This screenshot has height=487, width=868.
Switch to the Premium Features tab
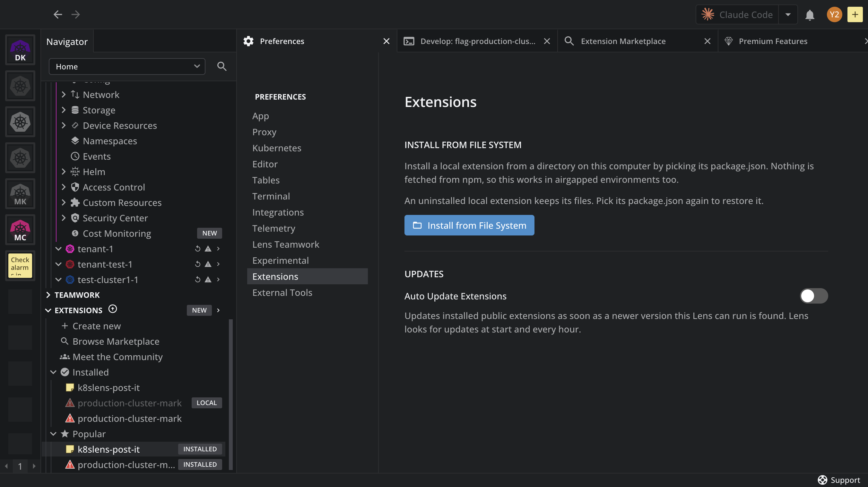pos(793,41)
